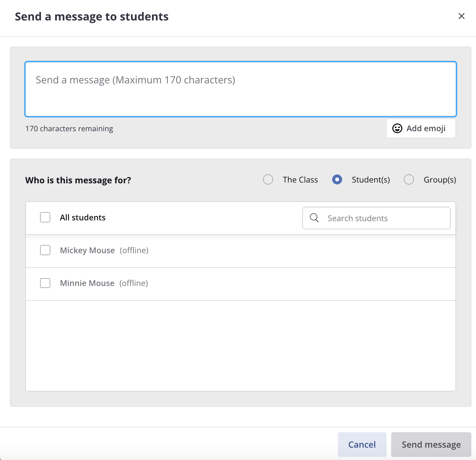This screenshot has height=460, width=476.
Task: Click the All students label
Action: tap(83, 218)
